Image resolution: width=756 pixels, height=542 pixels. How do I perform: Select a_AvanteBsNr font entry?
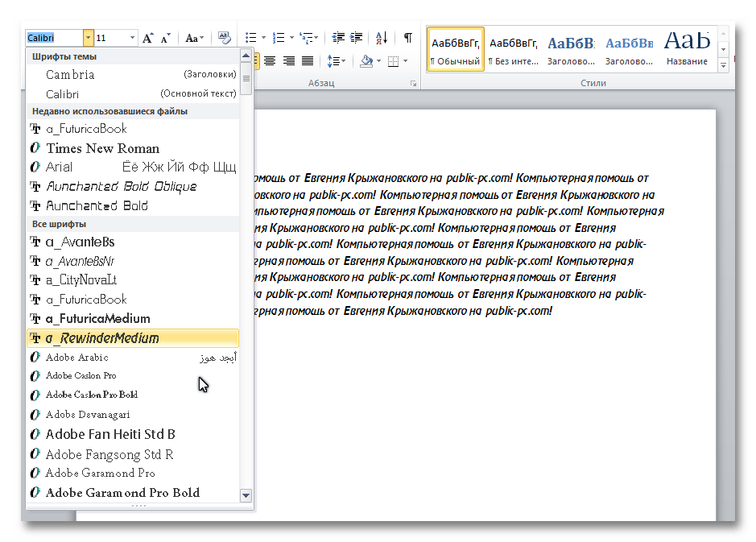click(133, 261)
